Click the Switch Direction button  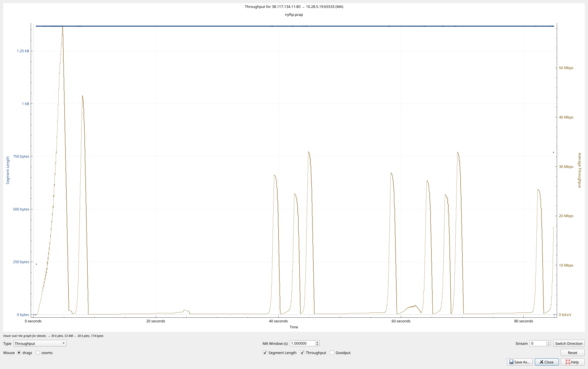pyautogui.click(x=569, y=343)
